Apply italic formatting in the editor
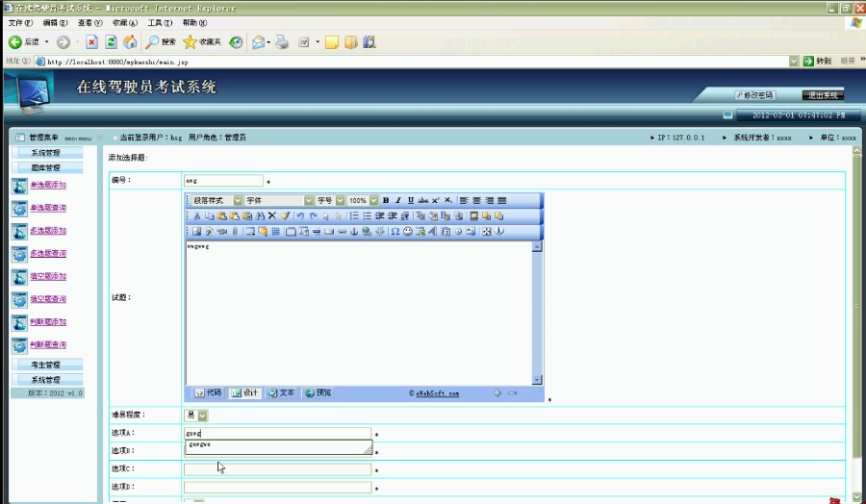 [x=398, y=200]
